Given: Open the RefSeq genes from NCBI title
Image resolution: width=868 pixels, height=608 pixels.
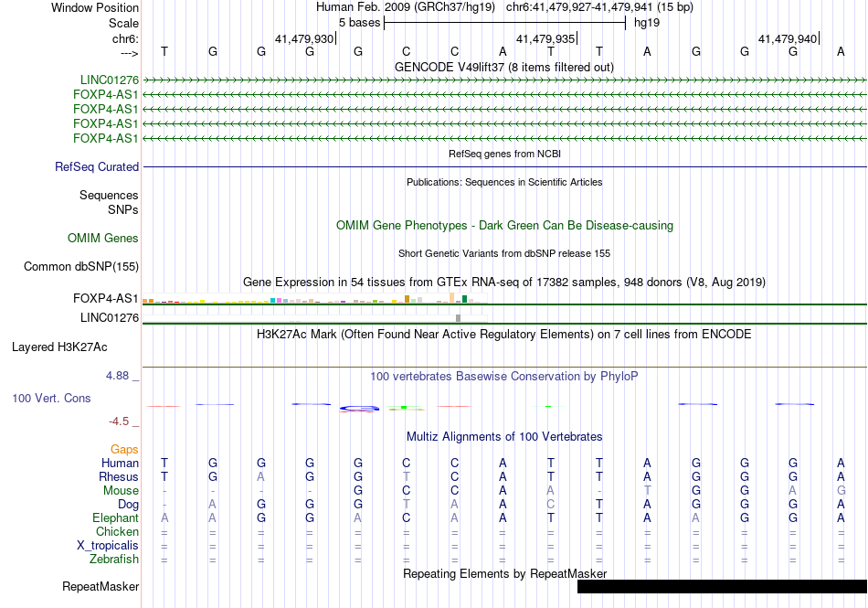Looking at the screenshot, I should tap(504, 154).
